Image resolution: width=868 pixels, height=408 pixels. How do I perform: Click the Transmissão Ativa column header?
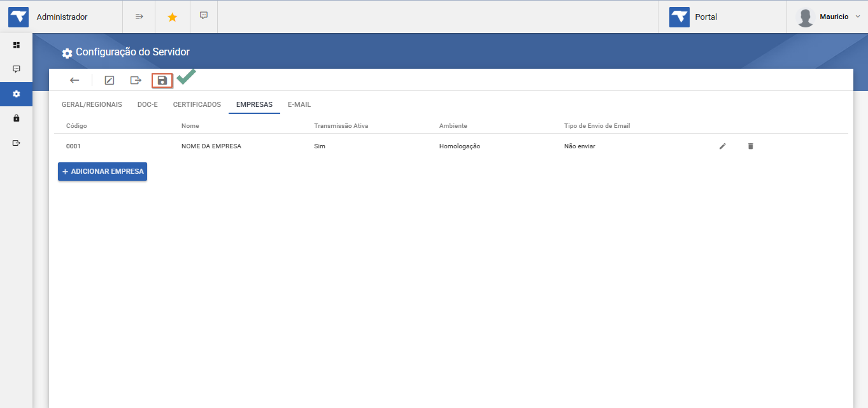(x=341, y=125)
